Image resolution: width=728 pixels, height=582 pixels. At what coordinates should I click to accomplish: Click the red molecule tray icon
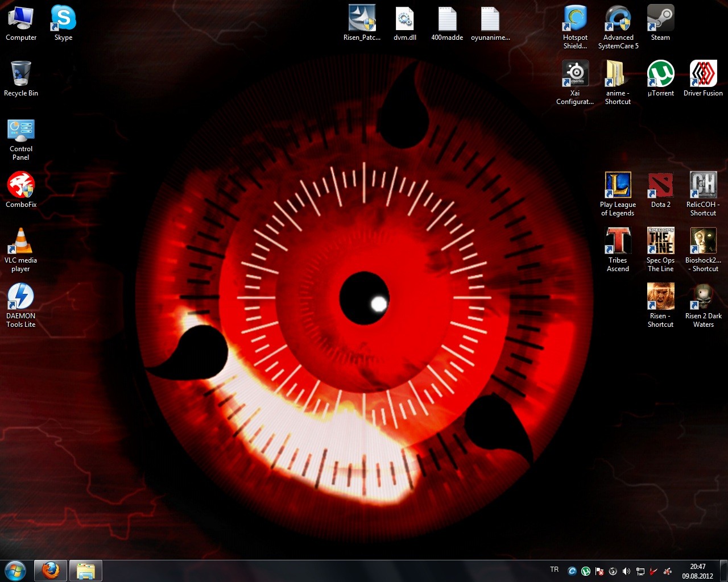(667, 571)
